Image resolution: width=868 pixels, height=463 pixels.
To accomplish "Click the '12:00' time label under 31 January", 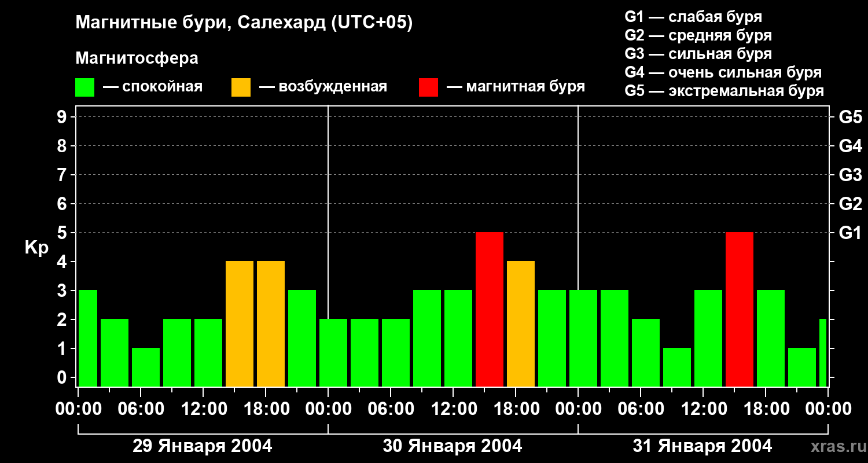I will click(703, 409).
